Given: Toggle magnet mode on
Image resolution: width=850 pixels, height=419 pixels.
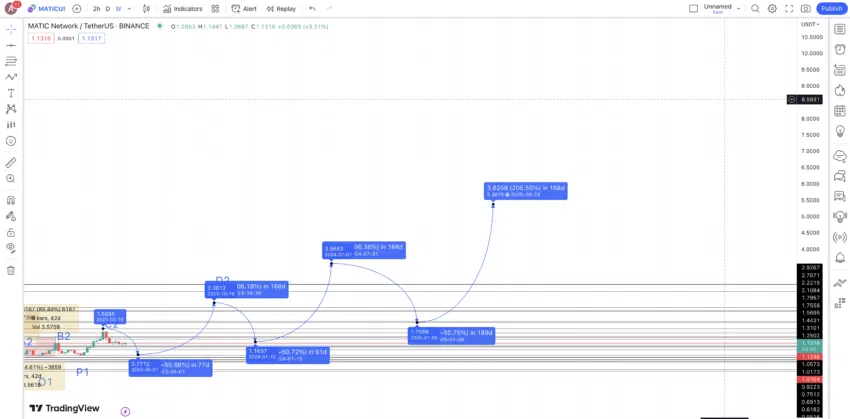Looking at the screenshot, I should [x=11, y=200].
